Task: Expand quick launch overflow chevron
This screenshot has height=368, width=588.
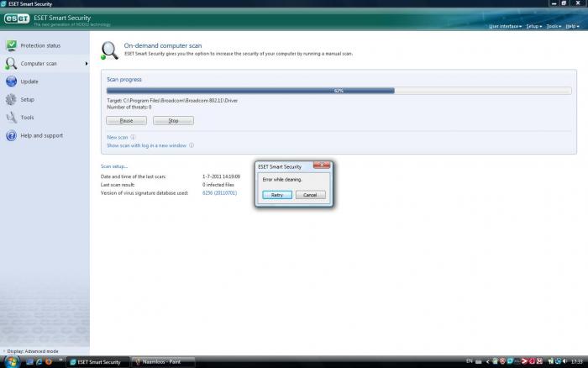Action: click(x=60, y=360)
